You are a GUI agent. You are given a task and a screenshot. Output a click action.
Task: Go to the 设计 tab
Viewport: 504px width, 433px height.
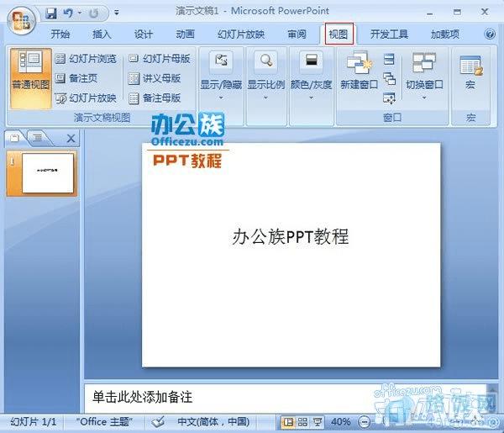pyautogui.click(x=144, y=34)
